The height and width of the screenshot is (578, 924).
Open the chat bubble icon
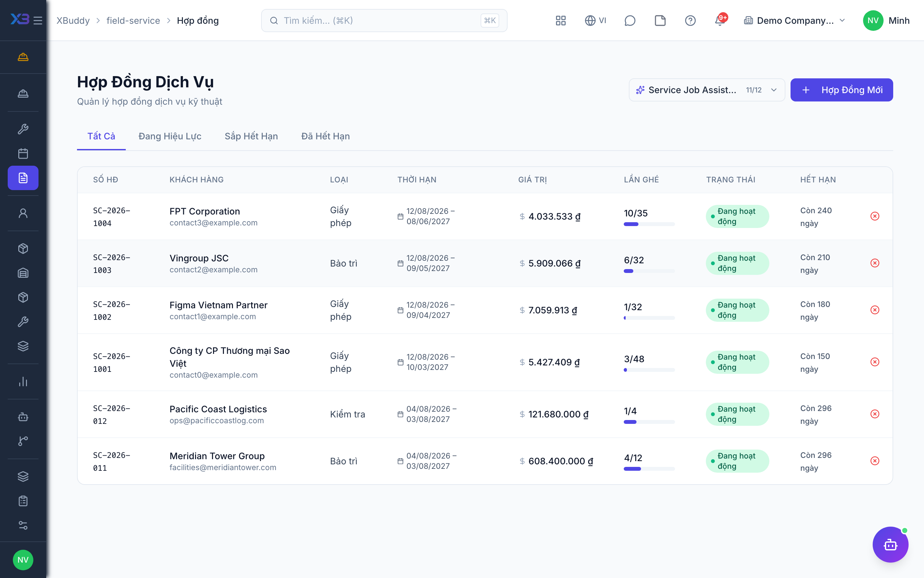(x=629, y=20)
